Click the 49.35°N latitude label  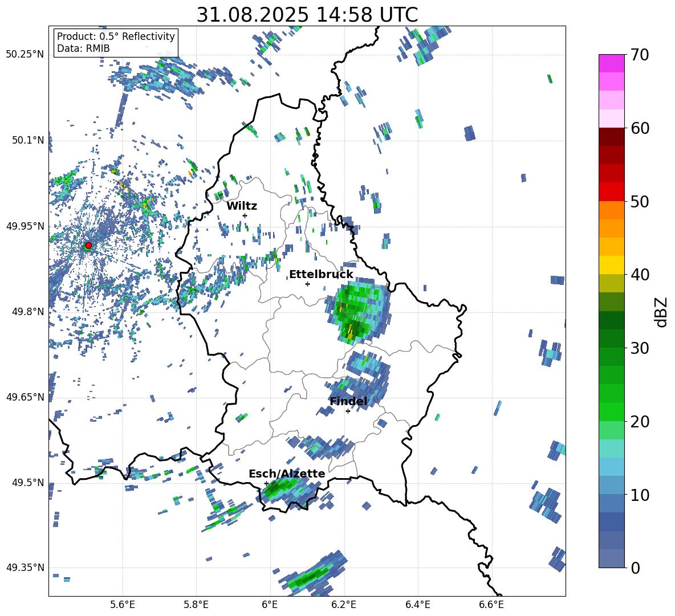pyautogui.click(x=25, y=568)
